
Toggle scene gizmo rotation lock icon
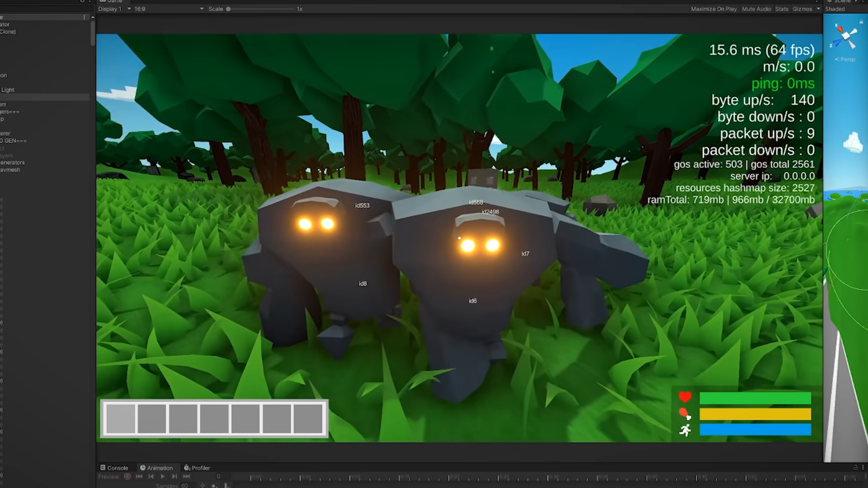861,22
